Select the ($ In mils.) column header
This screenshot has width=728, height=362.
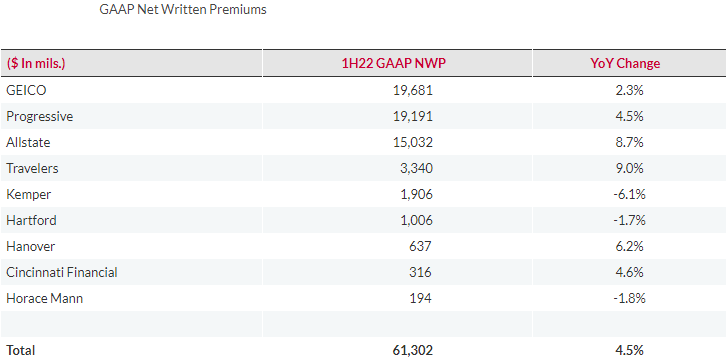pos(36,63)
